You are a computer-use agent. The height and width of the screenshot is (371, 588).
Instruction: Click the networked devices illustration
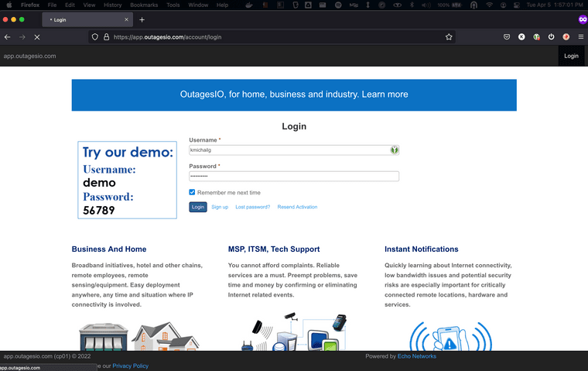294,332
